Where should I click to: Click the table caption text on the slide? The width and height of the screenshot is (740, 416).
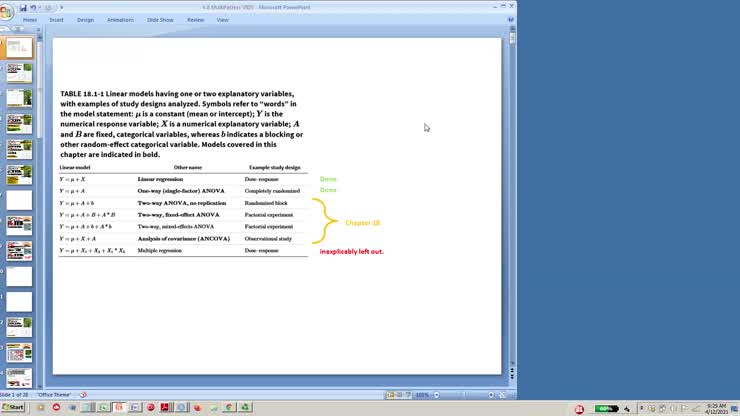[x=182, y=124]
